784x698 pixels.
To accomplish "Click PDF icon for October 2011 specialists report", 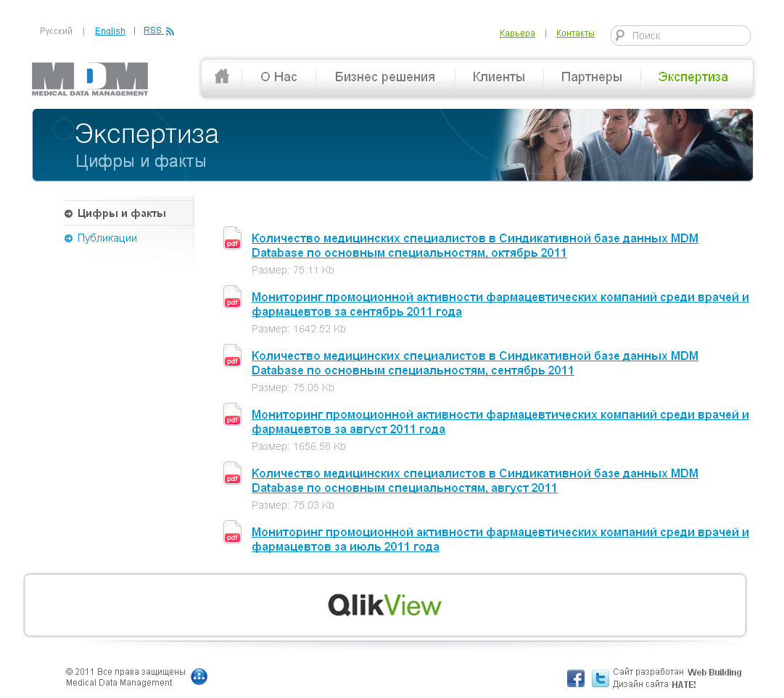I will pyautogui.click(x=233, y=238).
